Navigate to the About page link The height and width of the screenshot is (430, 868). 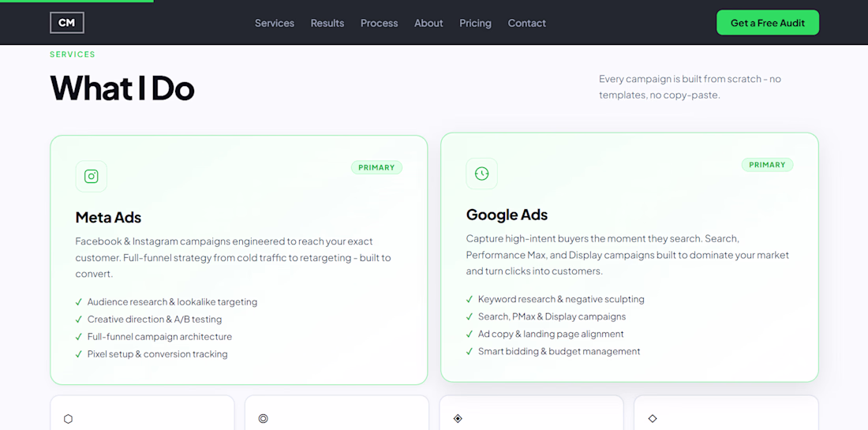click(x=428, y=23)
